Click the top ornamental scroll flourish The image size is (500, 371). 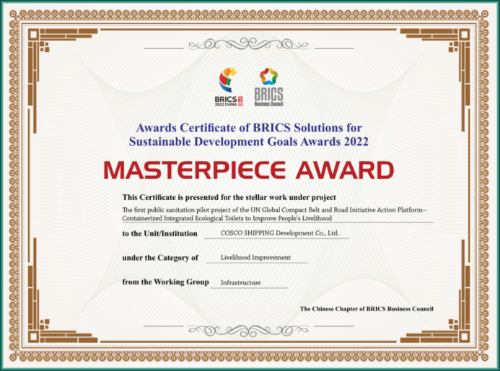coord(248,44)
